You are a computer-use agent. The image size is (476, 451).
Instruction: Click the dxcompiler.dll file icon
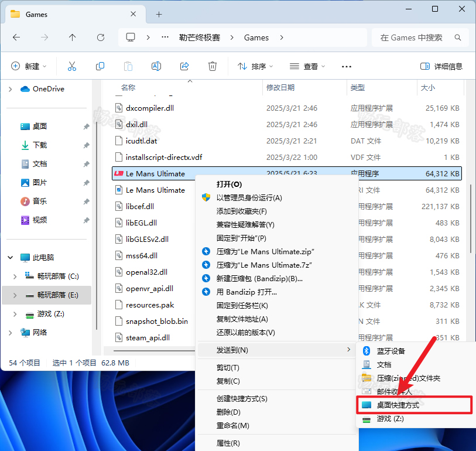click(119, 108)
